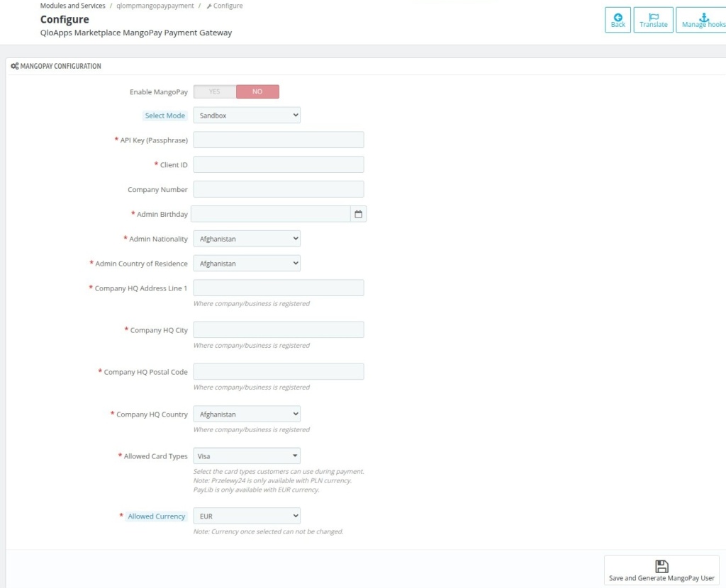Expand the Admin Nationality dropdown
Screen dimensions: 726x588
(247, 238)
